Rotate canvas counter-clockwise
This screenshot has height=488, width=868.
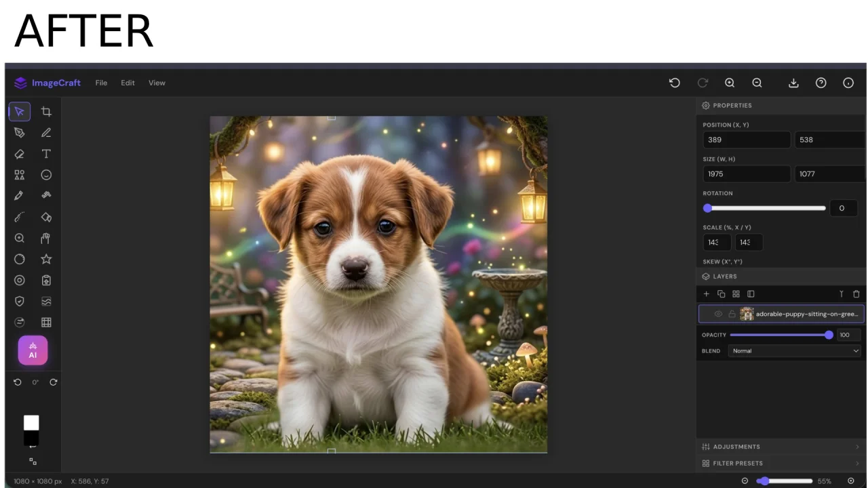[18, 382]
